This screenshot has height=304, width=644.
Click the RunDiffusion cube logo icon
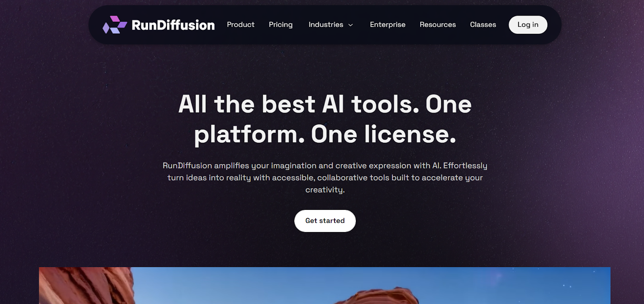point(115,25)
